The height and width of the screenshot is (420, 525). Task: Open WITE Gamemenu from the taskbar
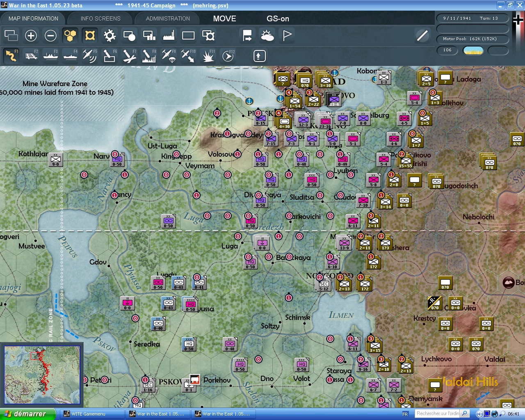click(x=92, y=414)
